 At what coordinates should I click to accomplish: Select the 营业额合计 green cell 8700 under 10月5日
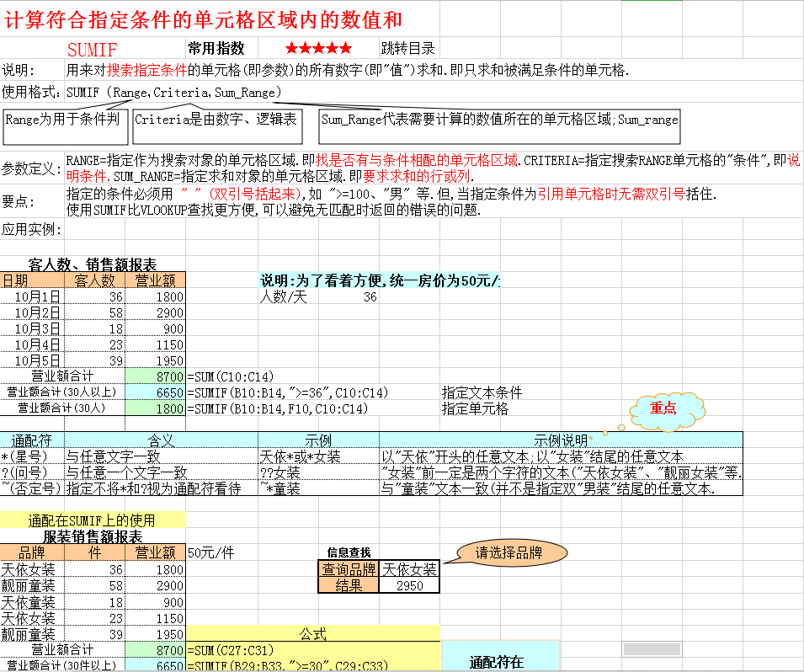point(156,376)
